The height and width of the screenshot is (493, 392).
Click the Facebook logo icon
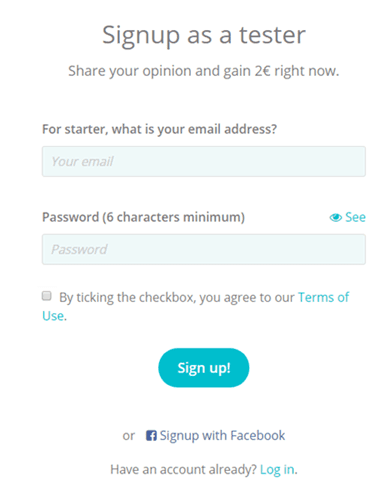151,436
